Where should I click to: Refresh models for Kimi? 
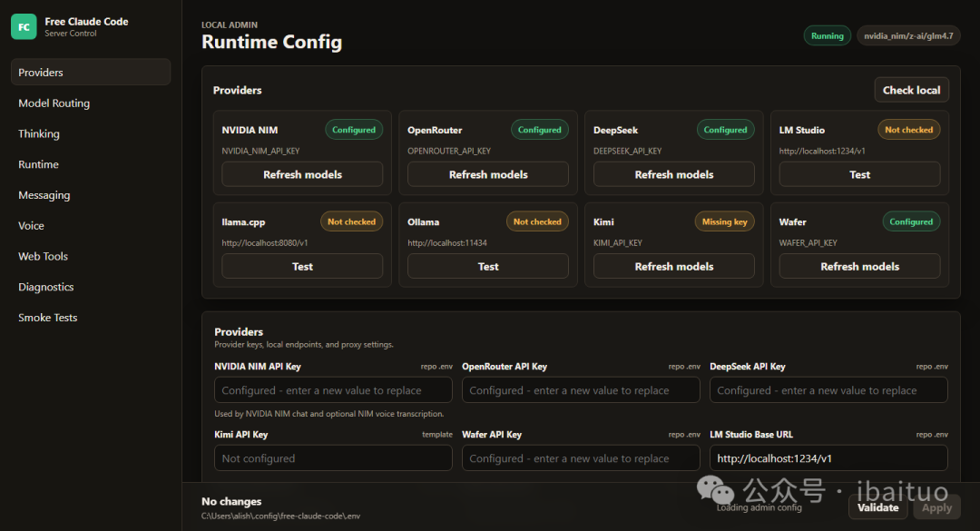[673, 267]
